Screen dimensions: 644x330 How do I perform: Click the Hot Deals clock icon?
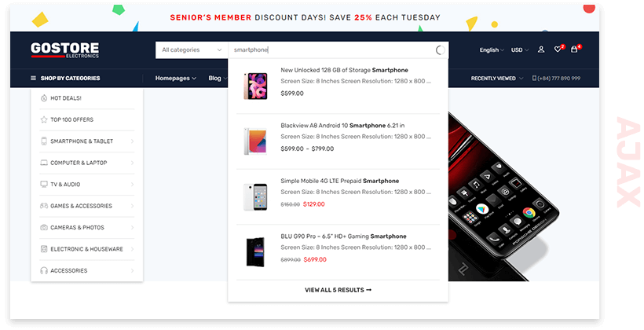pyautogui.click(x=44, y=98)
